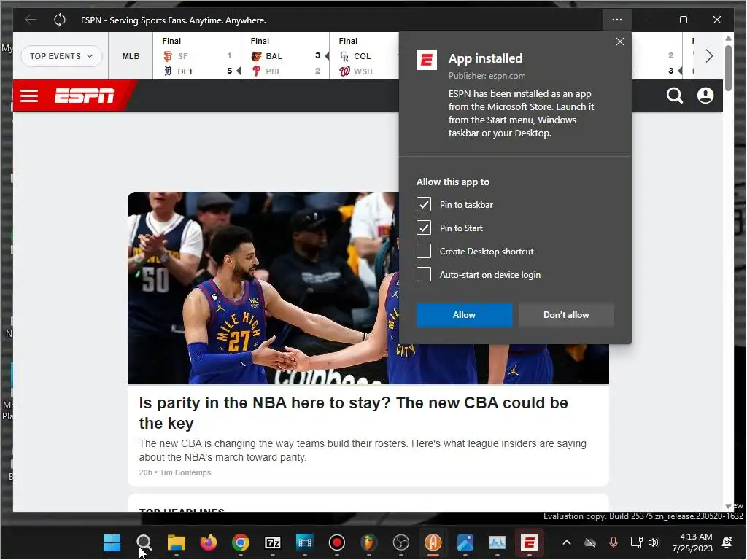Click the article summary about the new CBA
The width and height of the screenshot is (747, 560).
coord(363,451)
